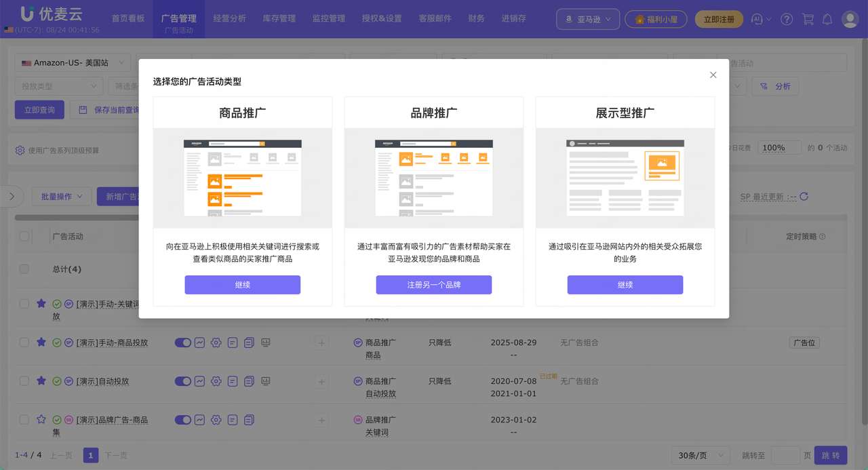Open the AI assistant dropdown

[762, 20]
